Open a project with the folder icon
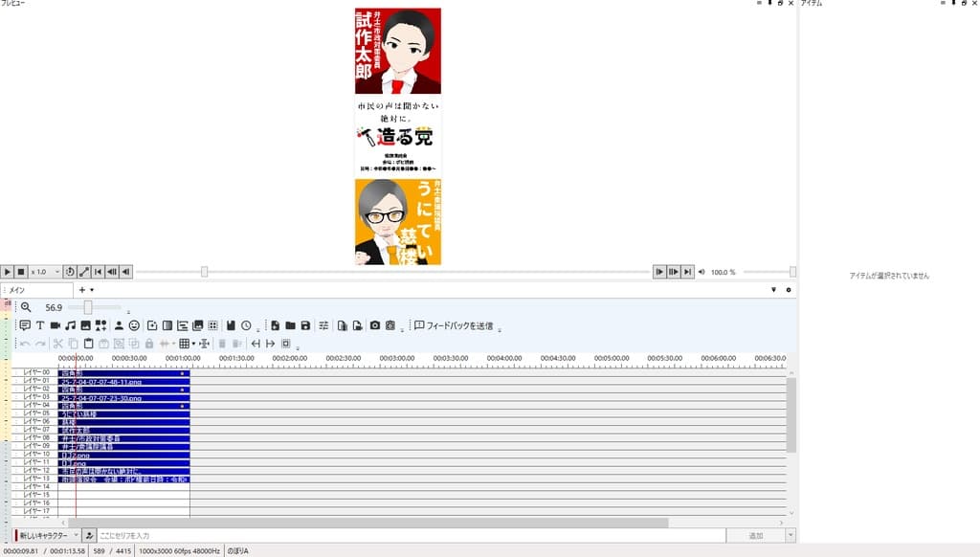980x557 pixels. [x=291, y=325]
